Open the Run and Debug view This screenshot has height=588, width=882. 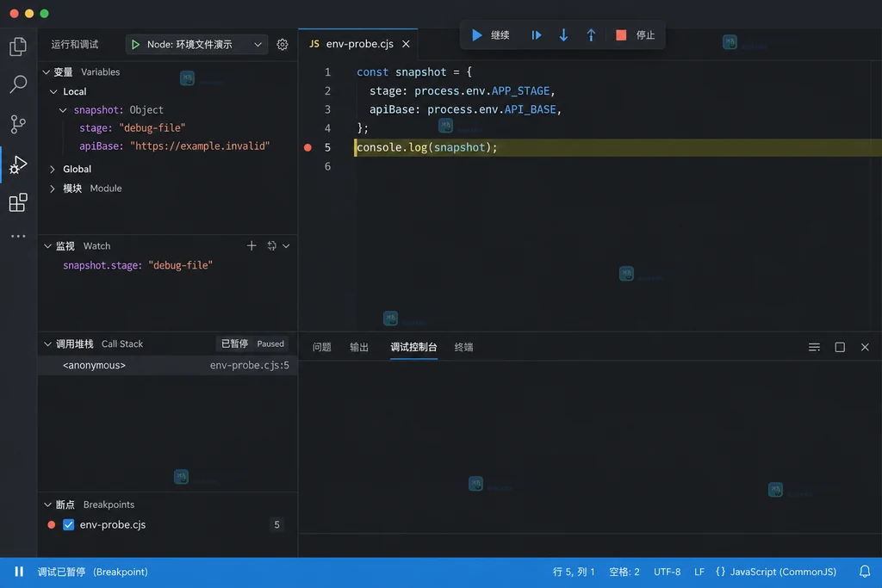tap(18, 164)
